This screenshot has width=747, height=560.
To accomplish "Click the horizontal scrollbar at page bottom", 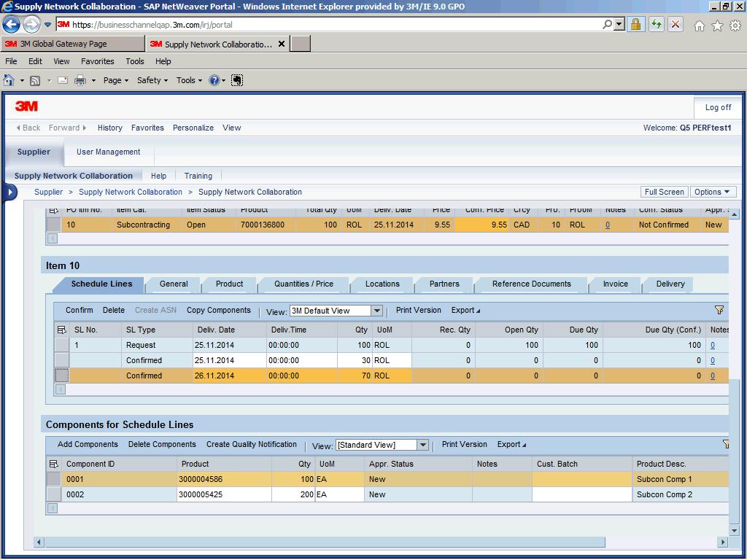I will (x=325, y=542).
